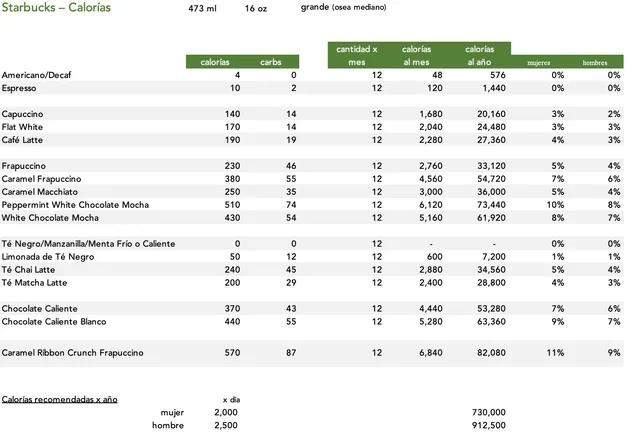Viewport: 640px width, 438px height.
Task: Select the 'hombre' label
Action: tap(168, 426)
